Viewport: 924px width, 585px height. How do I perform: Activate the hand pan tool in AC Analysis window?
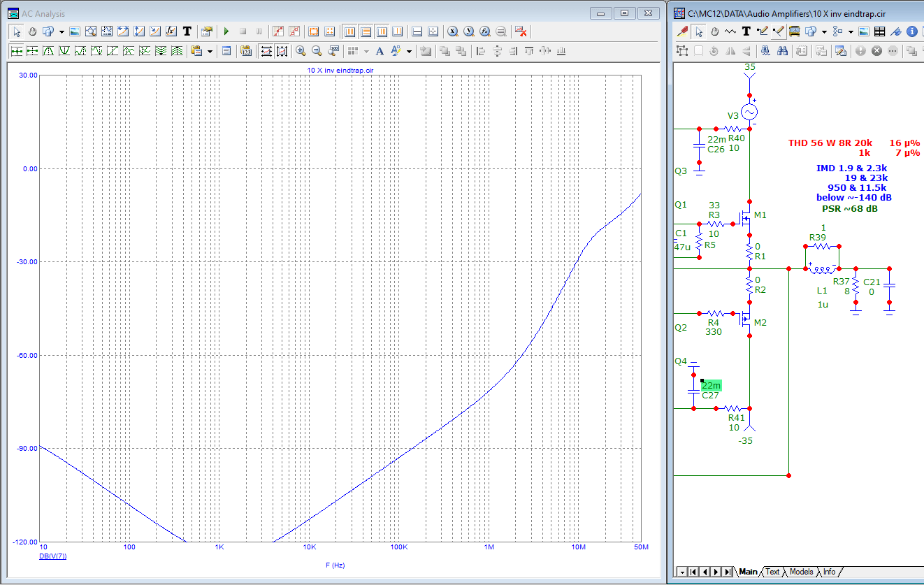point(32,31)
